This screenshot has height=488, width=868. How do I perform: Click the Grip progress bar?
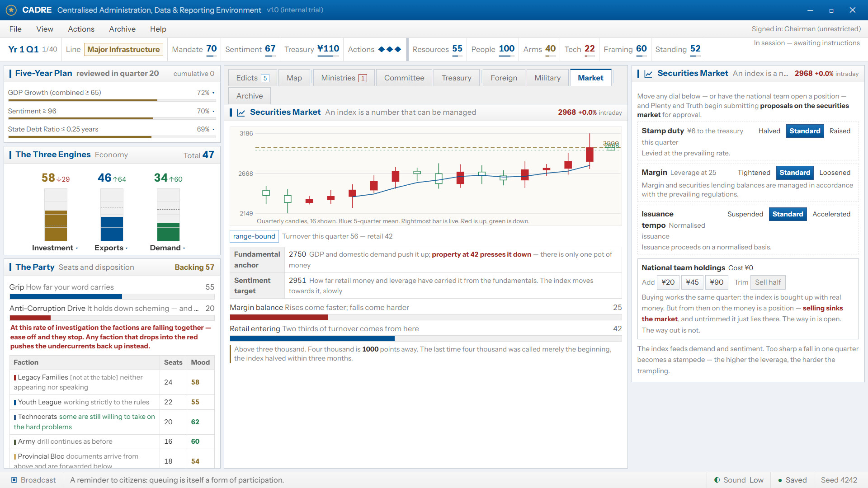pos(112,297)
